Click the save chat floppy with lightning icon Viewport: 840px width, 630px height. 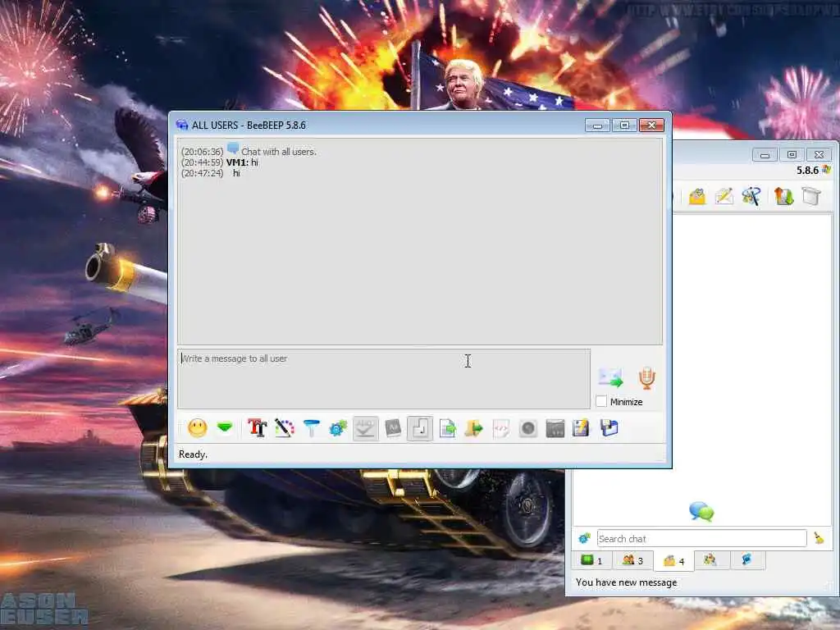(582, 428)
